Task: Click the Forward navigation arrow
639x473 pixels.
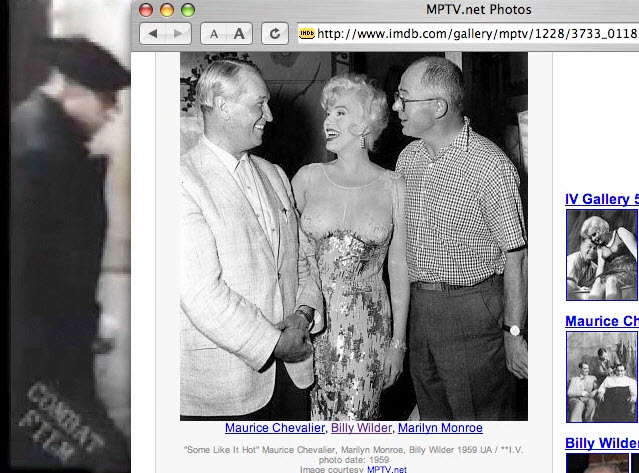Action: tap(177, 34)
